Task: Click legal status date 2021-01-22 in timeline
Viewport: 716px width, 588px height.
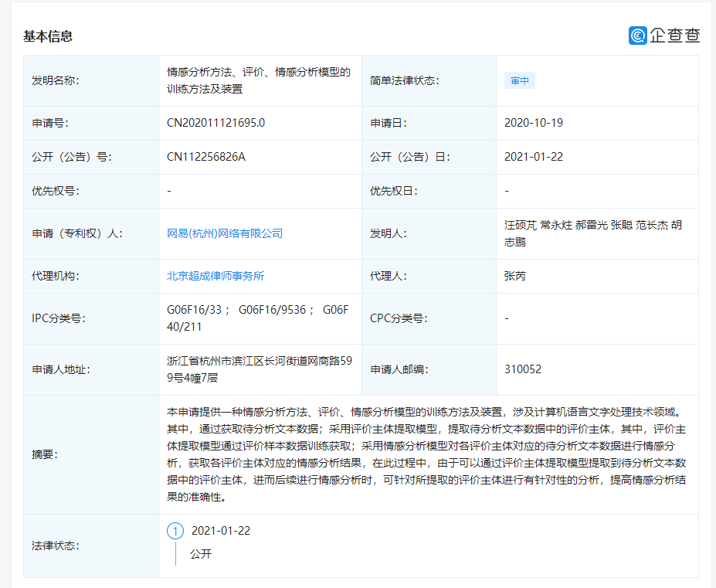Action: (221, 531)
